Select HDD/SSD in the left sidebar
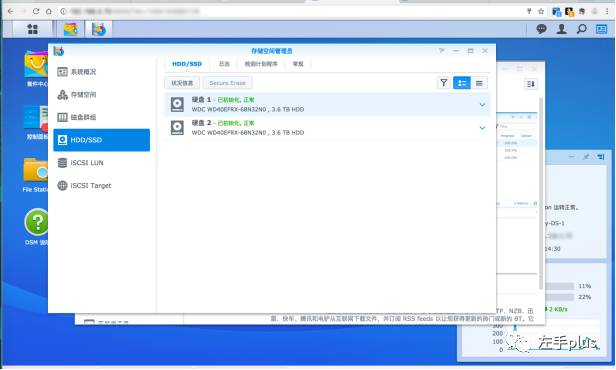616x370 pixels. click(x=101, y=140)
